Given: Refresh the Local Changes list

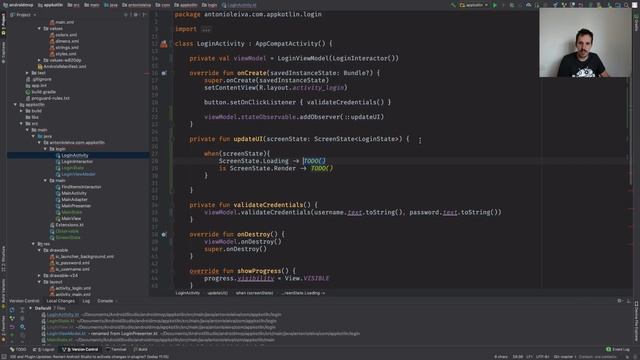Looking at the screenshot, I should (x=12, y=310).
